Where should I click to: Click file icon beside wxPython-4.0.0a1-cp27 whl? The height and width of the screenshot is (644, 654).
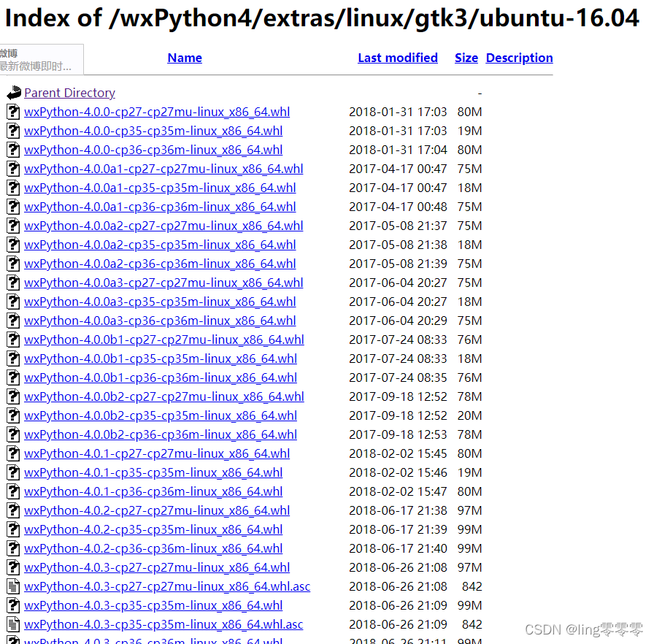[13, 169]
